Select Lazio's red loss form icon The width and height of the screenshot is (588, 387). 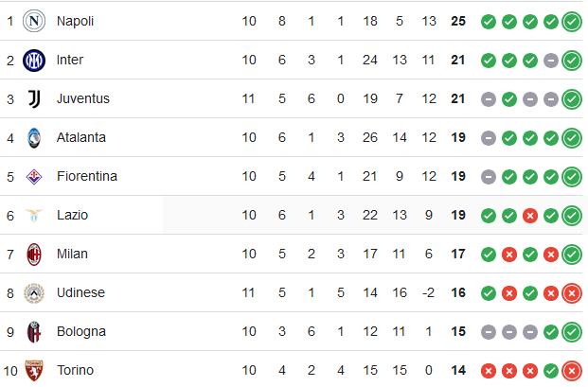(530, 216)
